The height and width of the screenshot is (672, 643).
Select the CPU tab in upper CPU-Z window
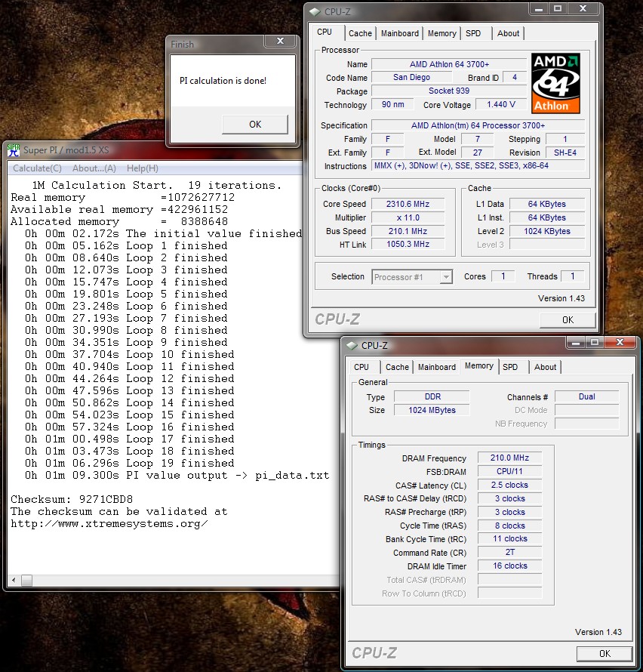325,32
